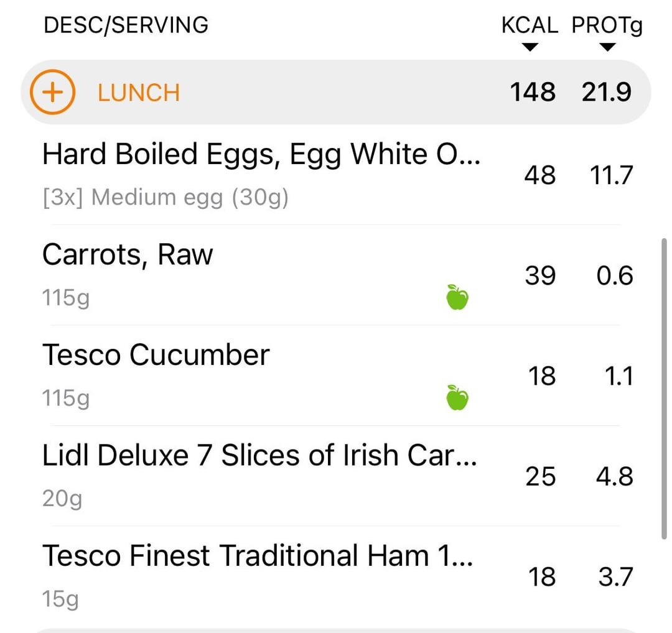The width and height of the screenshot is (672, 633).
Task: Open the Tesco Cucumber entry
Action: coord(335,376)
